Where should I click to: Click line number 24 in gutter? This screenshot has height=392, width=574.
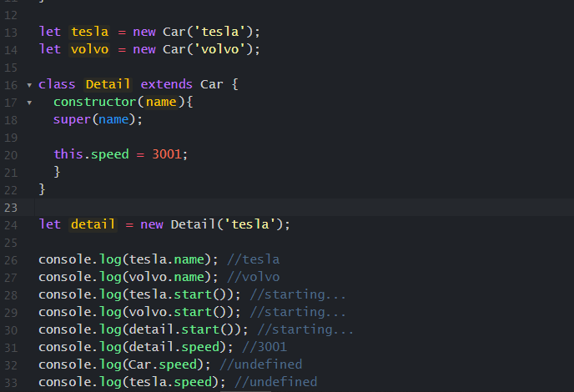click(x=11, y=225)
